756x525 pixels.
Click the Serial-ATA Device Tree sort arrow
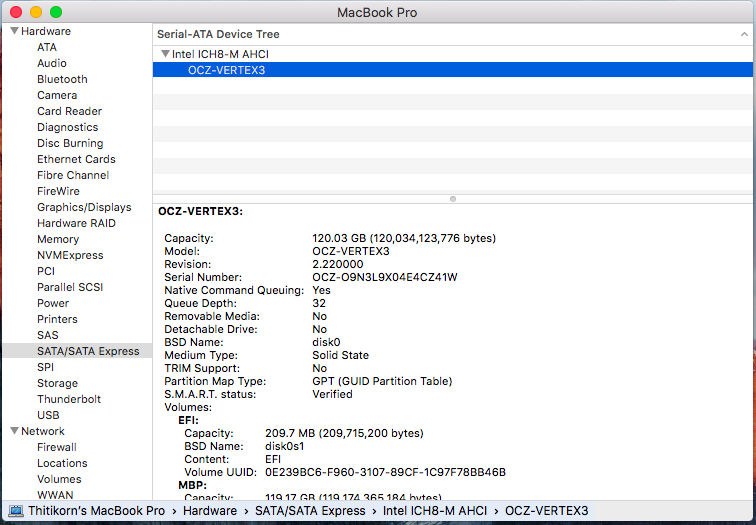point(743,34)
